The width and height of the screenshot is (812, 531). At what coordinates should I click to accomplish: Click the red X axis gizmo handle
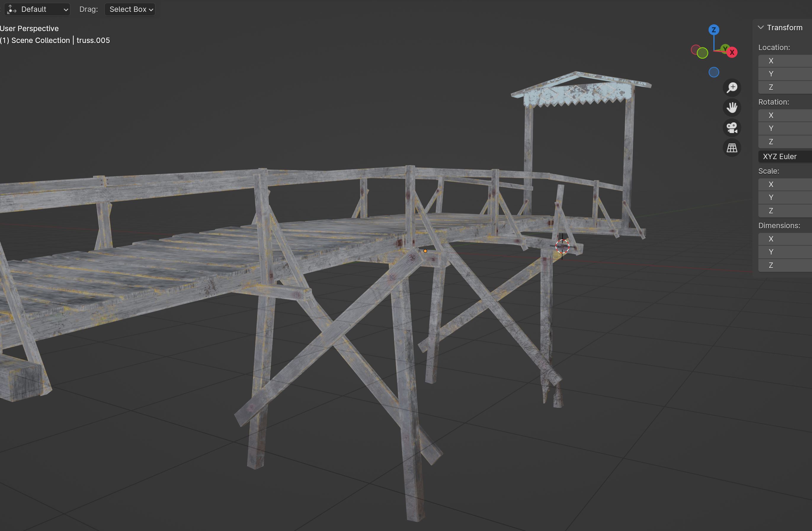click(x=732, y=52)
